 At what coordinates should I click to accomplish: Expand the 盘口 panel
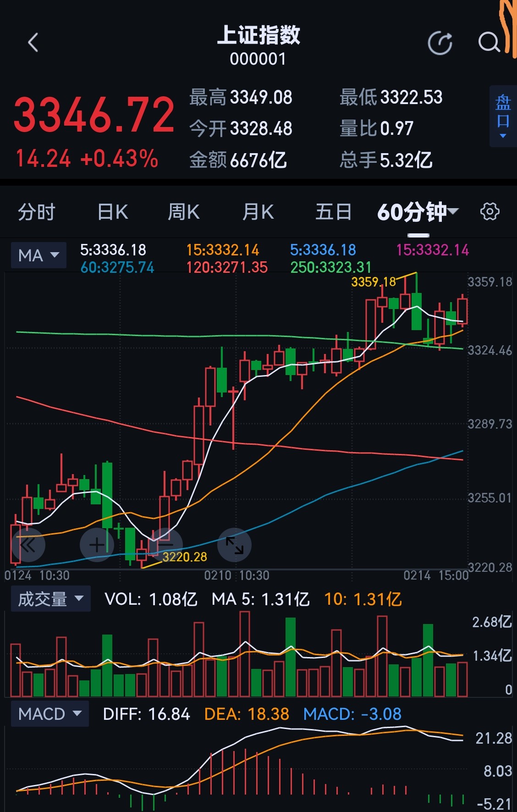coord(503,116)
